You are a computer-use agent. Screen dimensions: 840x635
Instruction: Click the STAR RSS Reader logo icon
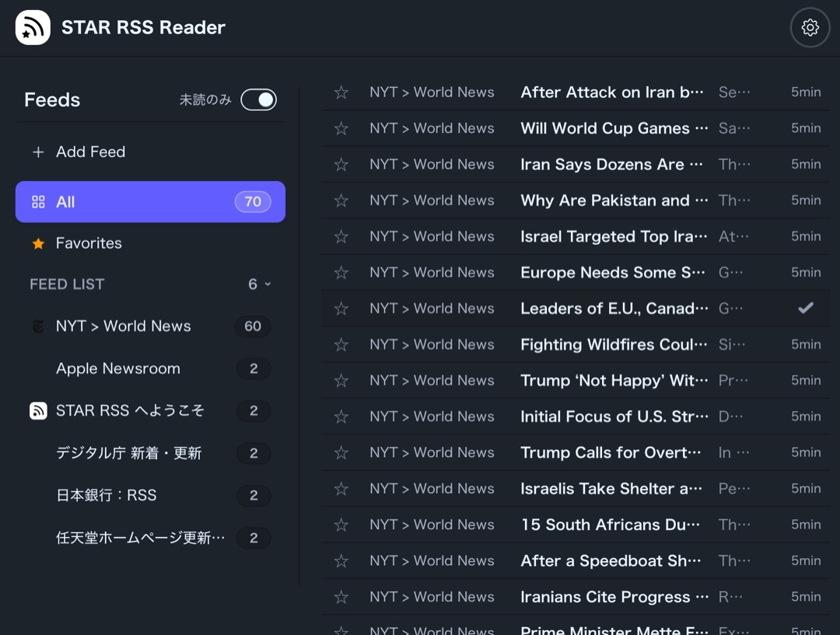tap(33, 28)
